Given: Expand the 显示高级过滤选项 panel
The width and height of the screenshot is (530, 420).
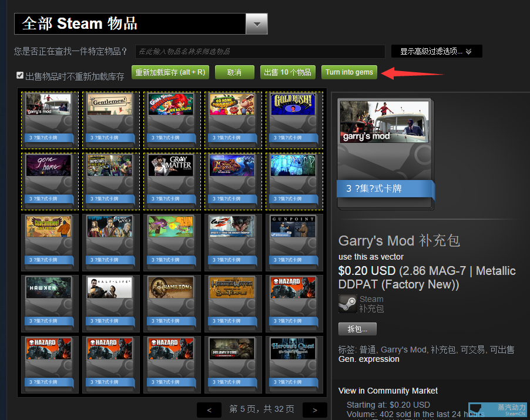Looking at the screenshot, I should [x=436, y=51].
